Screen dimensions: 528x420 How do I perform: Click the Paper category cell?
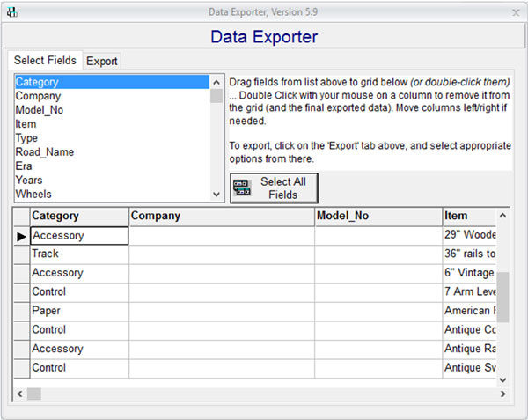point(79,311)
